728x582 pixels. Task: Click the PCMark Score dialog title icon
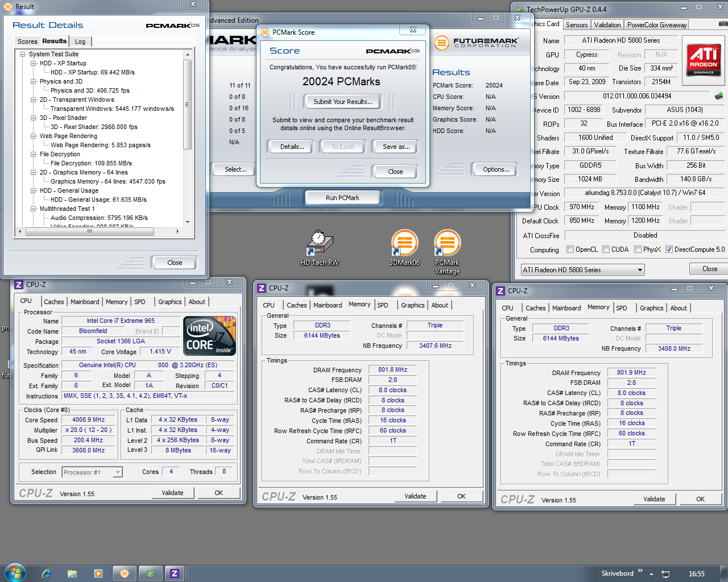pos(265,32)
